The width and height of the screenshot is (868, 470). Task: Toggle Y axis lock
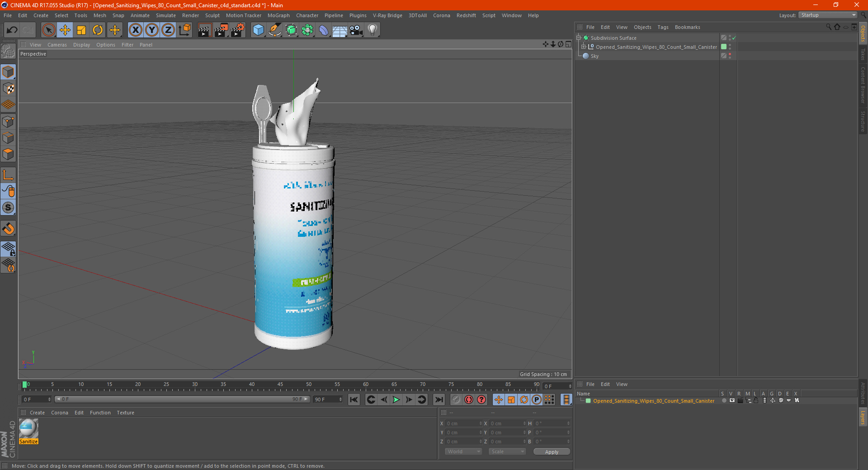[x=152, y=30]
